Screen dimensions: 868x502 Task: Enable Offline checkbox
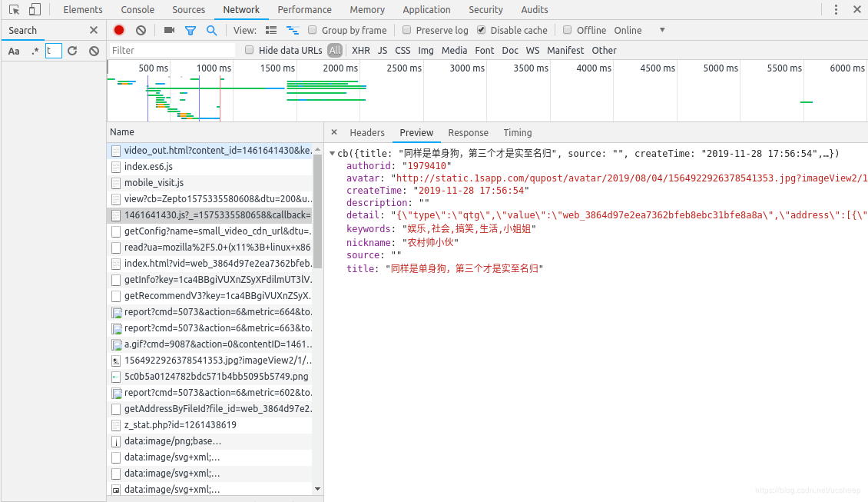(568, 30)
